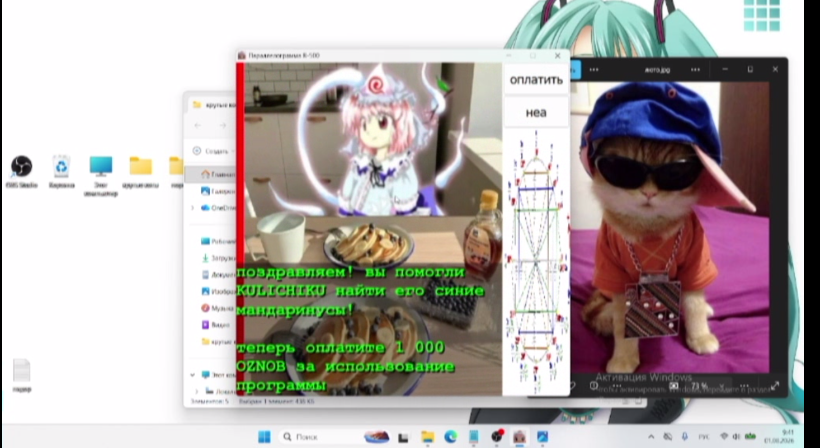Open Документы in Explorer sidebar
This screenshot has width=820, height=448.
click(218, 274)
